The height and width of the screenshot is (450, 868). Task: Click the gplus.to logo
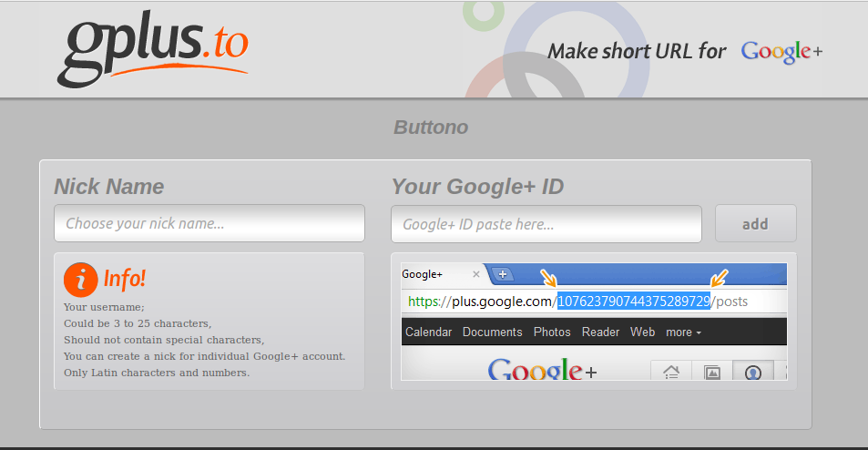(153, 48)
